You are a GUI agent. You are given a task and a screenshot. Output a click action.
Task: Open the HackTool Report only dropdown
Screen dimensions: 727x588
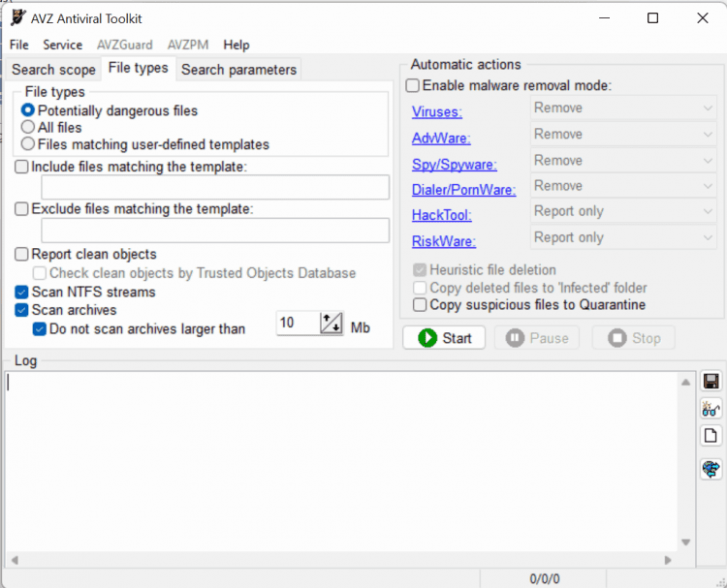pyautogui.click(x=623, y=212)
